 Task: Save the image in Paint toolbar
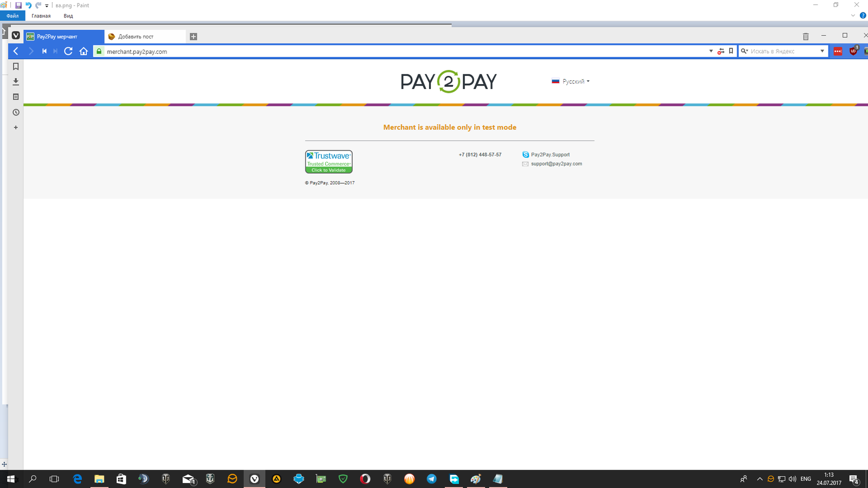coord(18,5)
